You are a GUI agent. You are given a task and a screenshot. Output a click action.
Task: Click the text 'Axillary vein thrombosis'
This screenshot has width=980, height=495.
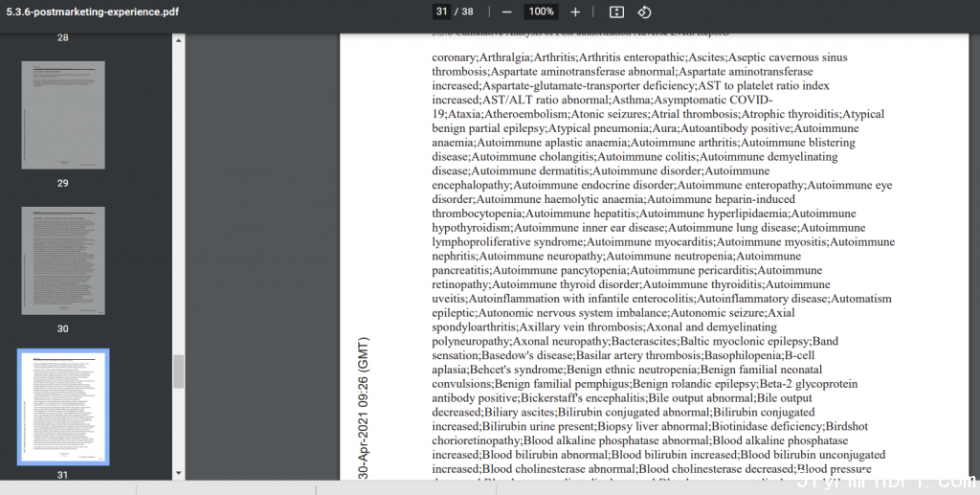point(581,327)
